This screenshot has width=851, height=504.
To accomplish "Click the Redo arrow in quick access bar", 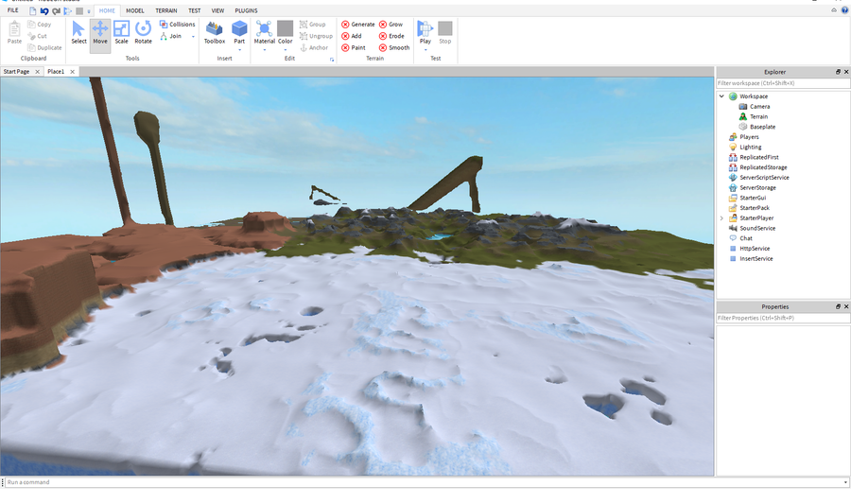I will (x=56, y=10).
